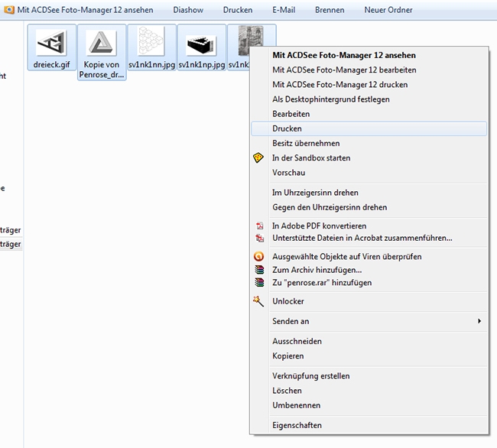Expand the 'Senden an' submenu arrow
The image size is (497, 448).
click(479, 321)
